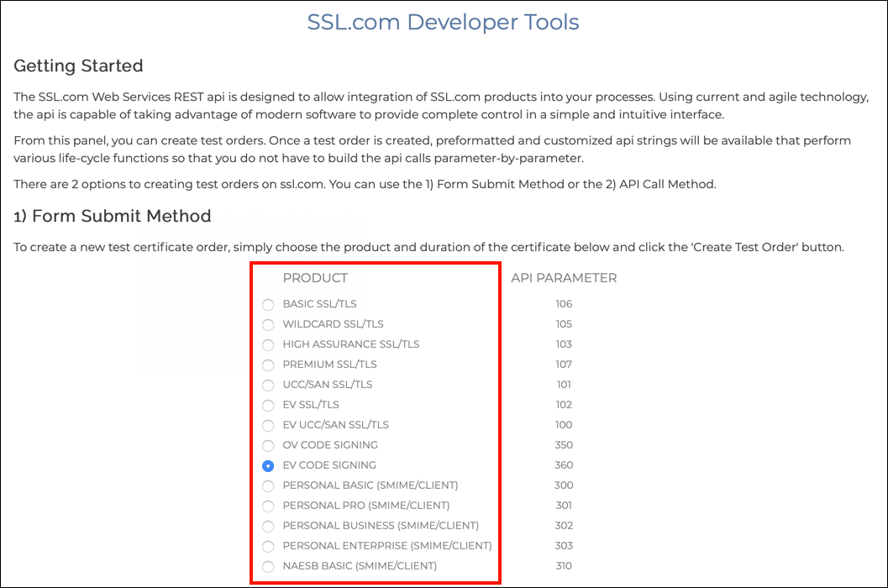Image resolution: width=888 pixels, height=588 pixels.
Task: Select PERSONAL BASIC (SMIME/CLIENT) radio button
Action: coord(268,486)
